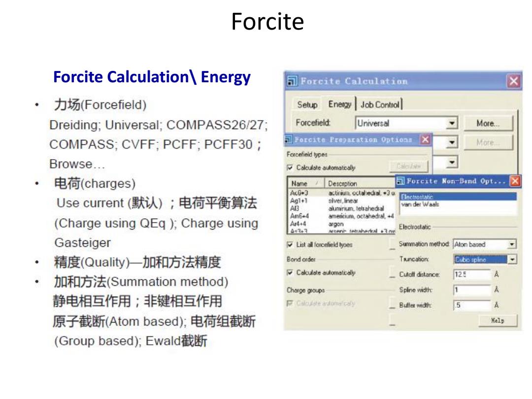532x399 pixels.
Task: Click the Forcite Calculation title bar icon
Action: (292, 81)
